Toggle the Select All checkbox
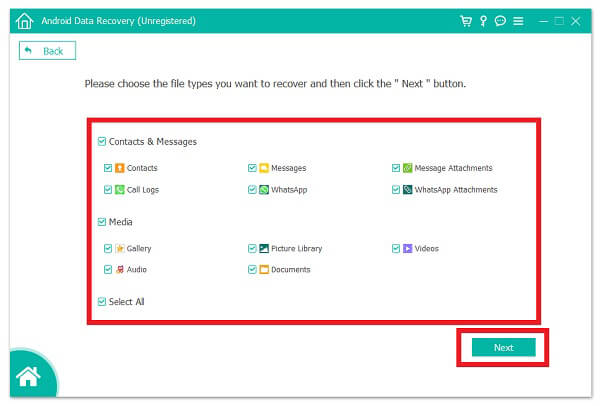The width and height of the screenshot is (600, 406). pyautogui.click(x=102, y=302)
